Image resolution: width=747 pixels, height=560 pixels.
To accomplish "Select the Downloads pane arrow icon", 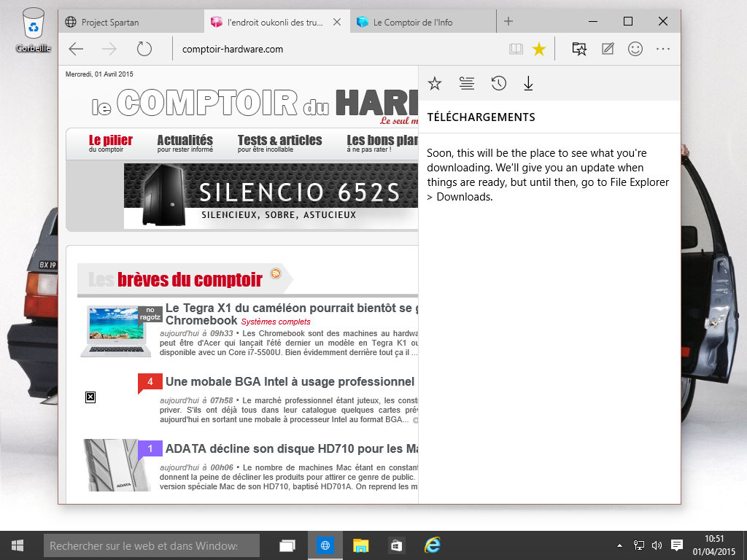I will click(x=529, y=84).
